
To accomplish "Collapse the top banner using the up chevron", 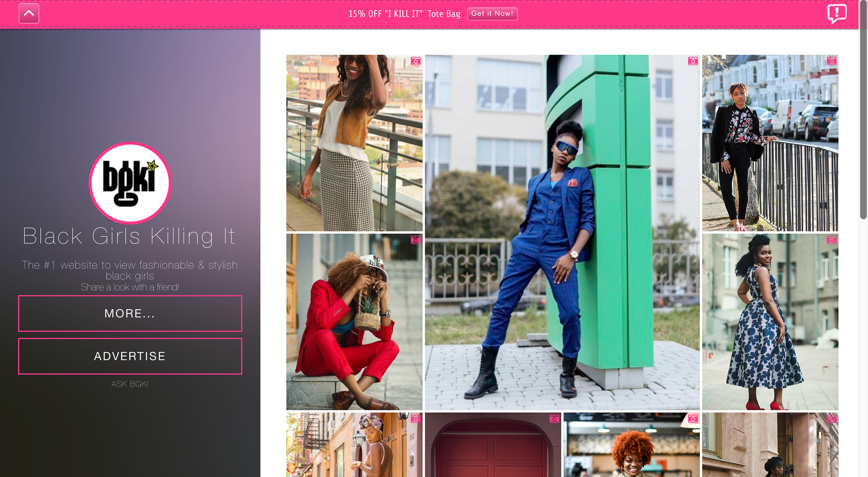I will point(29,14).
